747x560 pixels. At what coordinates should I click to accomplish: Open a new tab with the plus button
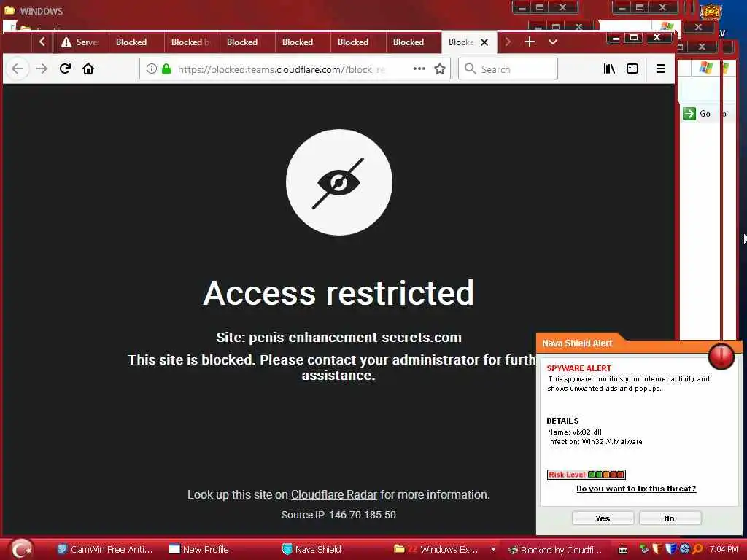tap(530, 42)
